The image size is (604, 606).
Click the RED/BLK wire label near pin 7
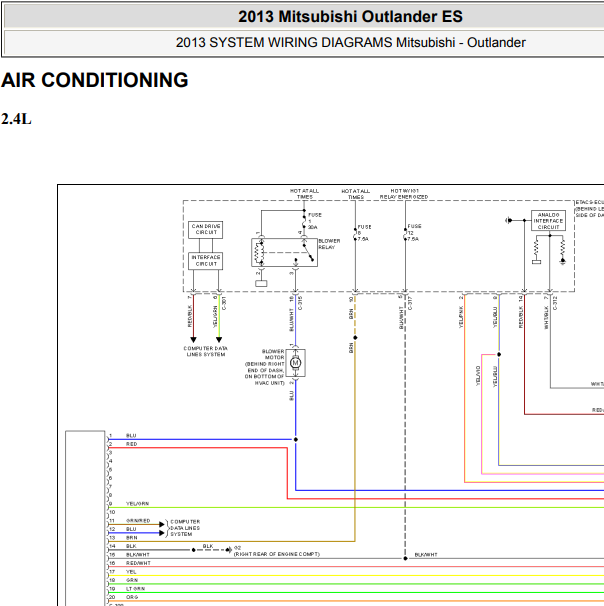click(x=190, y=317)
